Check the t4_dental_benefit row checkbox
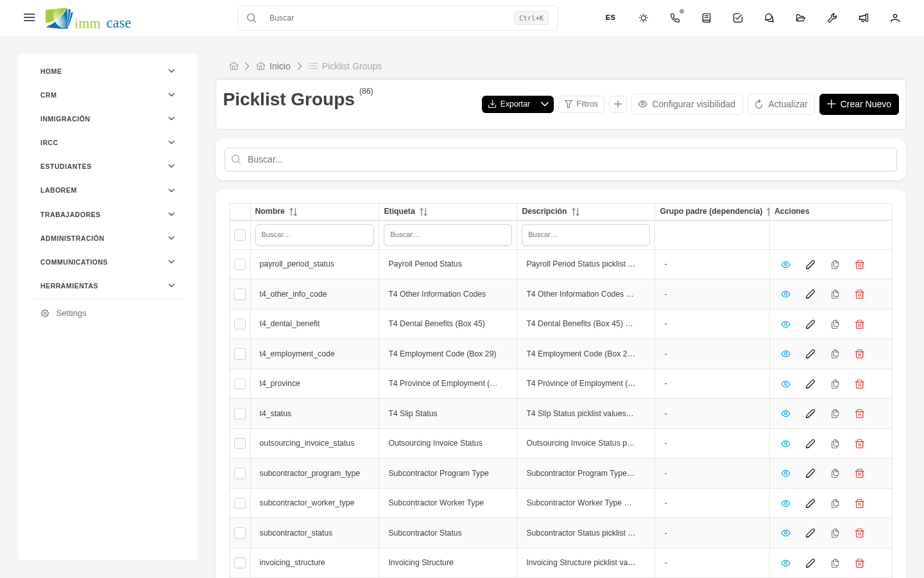This screenshot has height=578, width=924. (240, 324)
